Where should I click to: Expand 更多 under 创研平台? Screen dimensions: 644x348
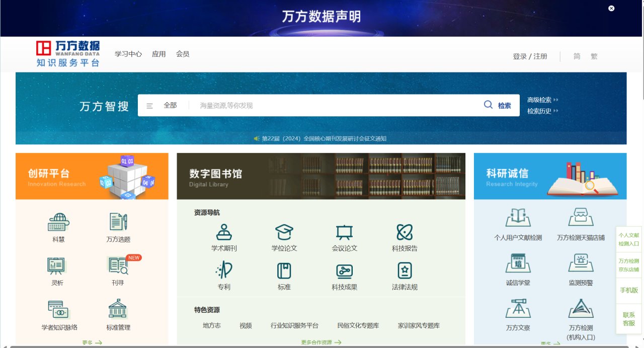click(x=92, y=343)
